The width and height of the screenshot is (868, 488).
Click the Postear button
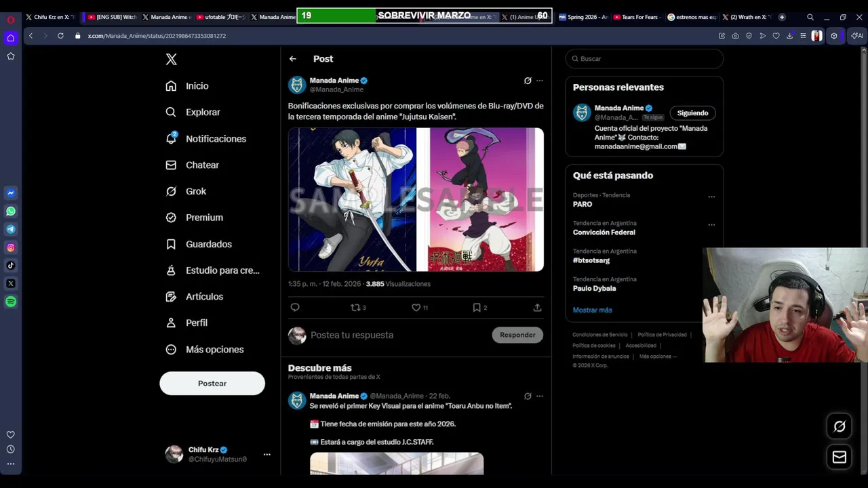coord(212,384)
